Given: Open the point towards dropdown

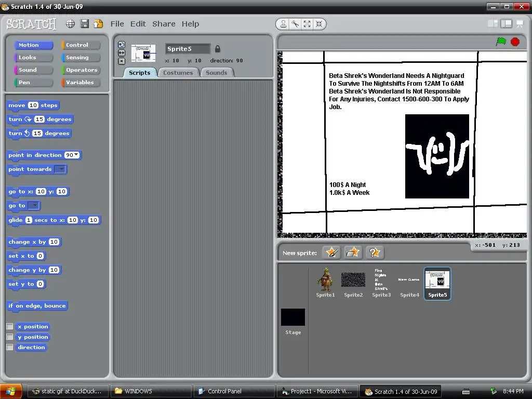Looking at the screenshot, I should [x=60, y=169].
